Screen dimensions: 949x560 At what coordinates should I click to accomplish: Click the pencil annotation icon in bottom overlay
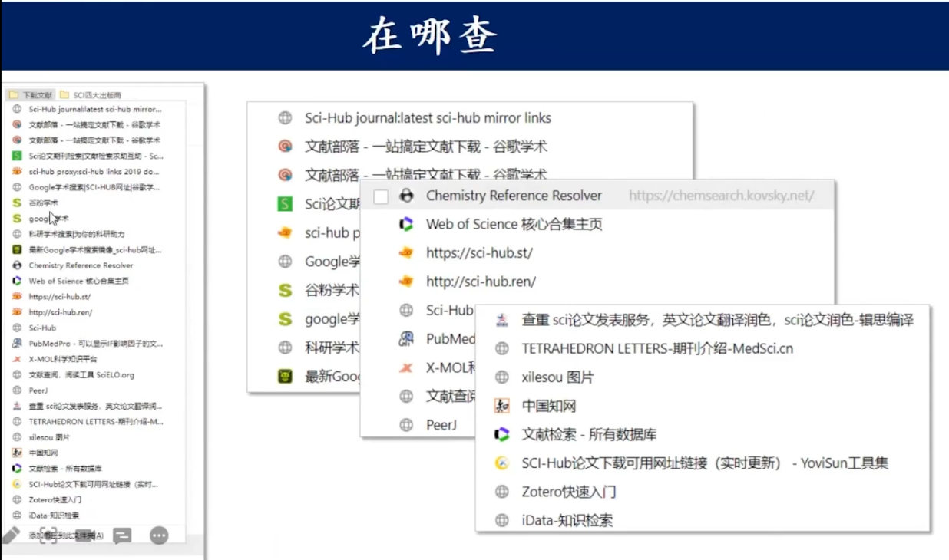[11, 535]
